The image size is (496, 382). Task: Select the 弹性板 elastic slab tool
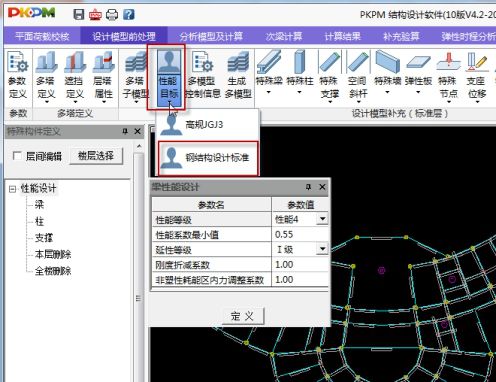pyautogui.click(x=418, y=72)
